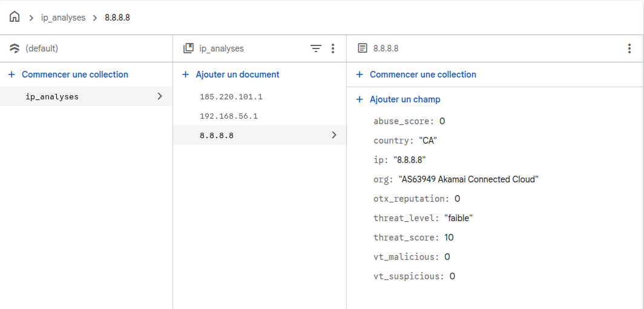Click the plus icon next to Ajouter un document
Image resolution: width=644 pixels, height=309 pixels.
click(x=186, y=75)
